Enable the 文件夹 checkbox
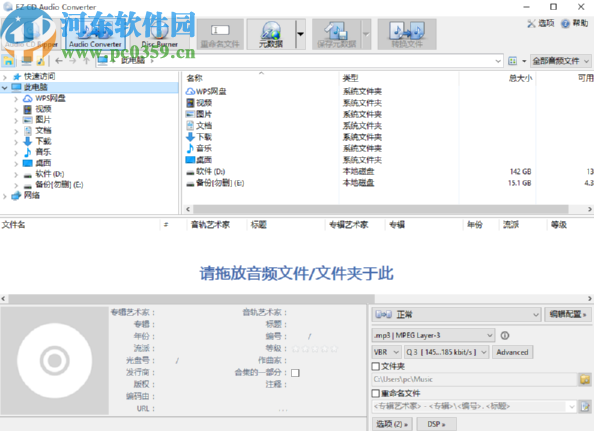The height and width of the screenshot is (431, 594). pos(376,366)
